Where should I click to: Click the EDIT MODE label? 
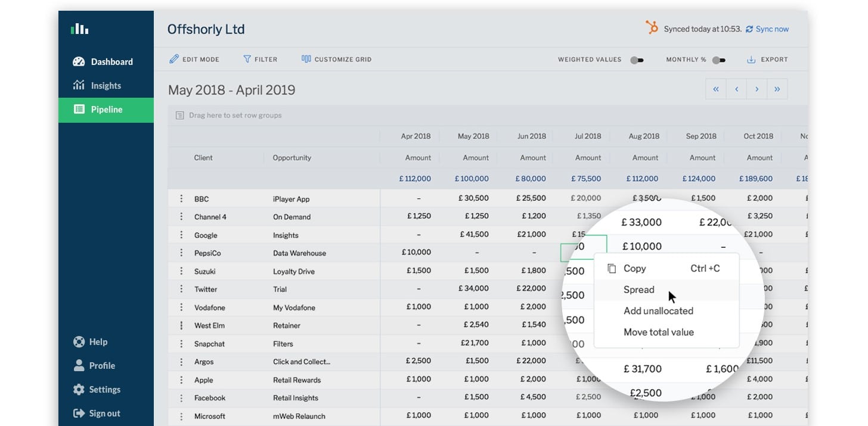coord(201,60)
